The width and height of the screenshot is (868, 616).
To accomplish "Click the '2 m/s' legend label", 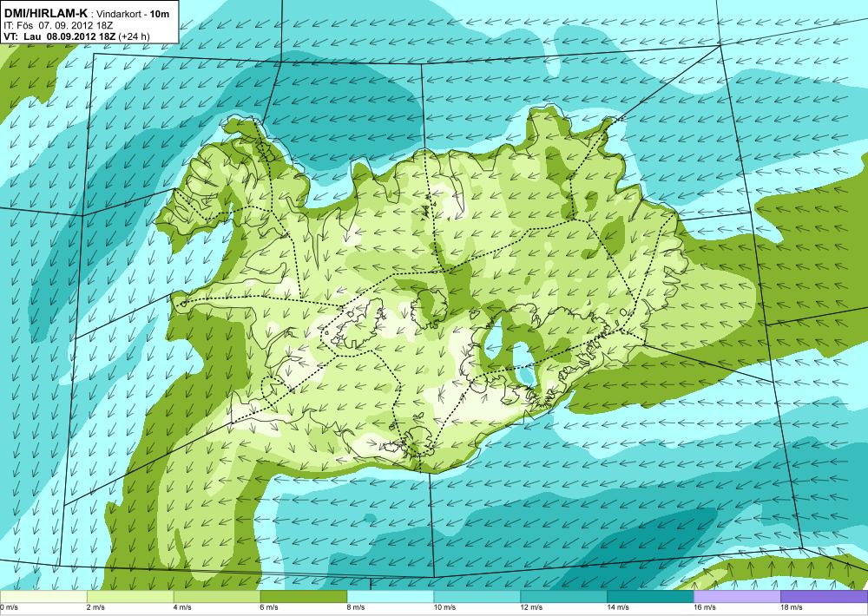I will pos(96,607).
